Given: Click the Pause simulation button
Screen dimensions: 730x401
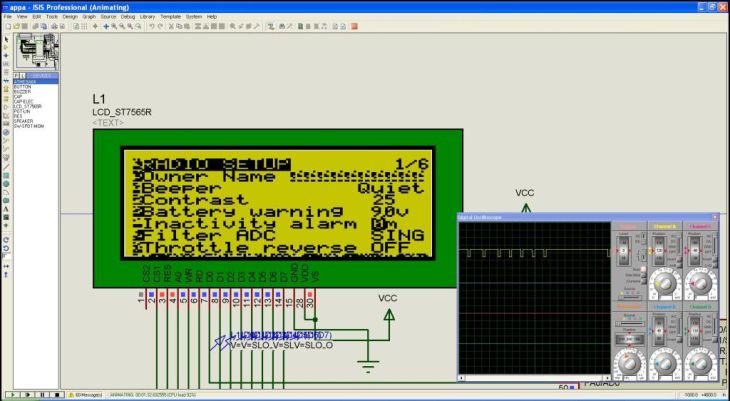Looking at the screenshot, I should (x=42, y=394).
